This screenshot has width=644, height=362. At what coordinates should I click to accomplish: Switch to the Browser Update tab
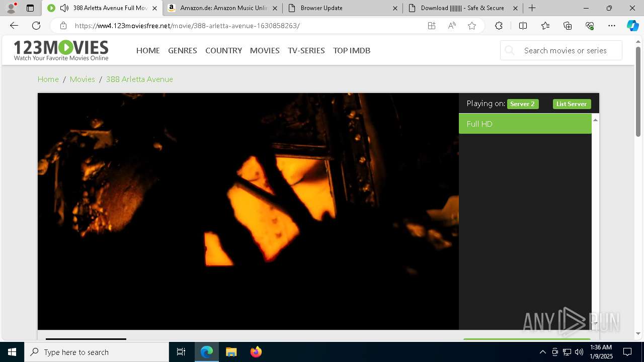342,8
